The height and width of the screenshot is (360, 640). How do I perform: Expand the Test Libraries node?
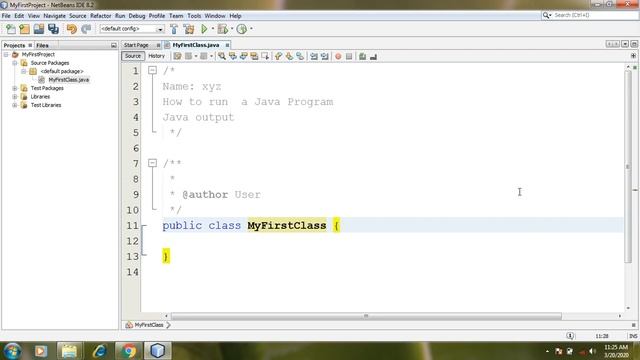15,105
